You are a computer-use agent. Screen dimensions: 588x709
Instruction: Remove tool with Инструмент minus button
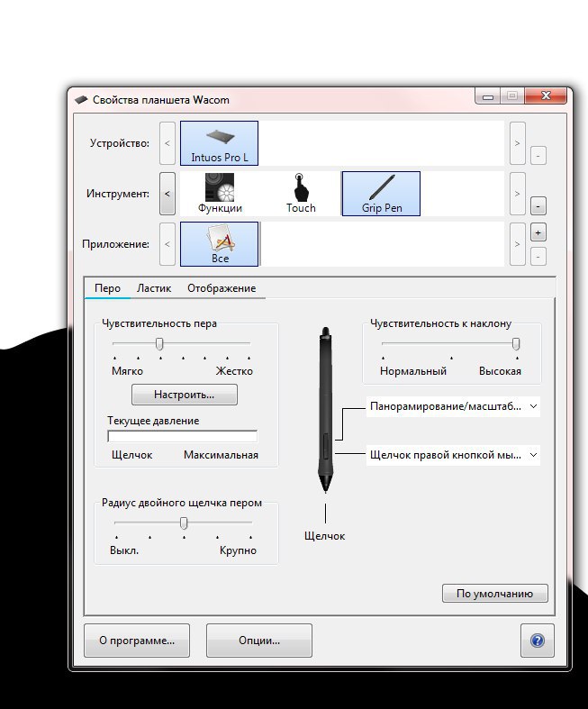[x=538, y=206]
